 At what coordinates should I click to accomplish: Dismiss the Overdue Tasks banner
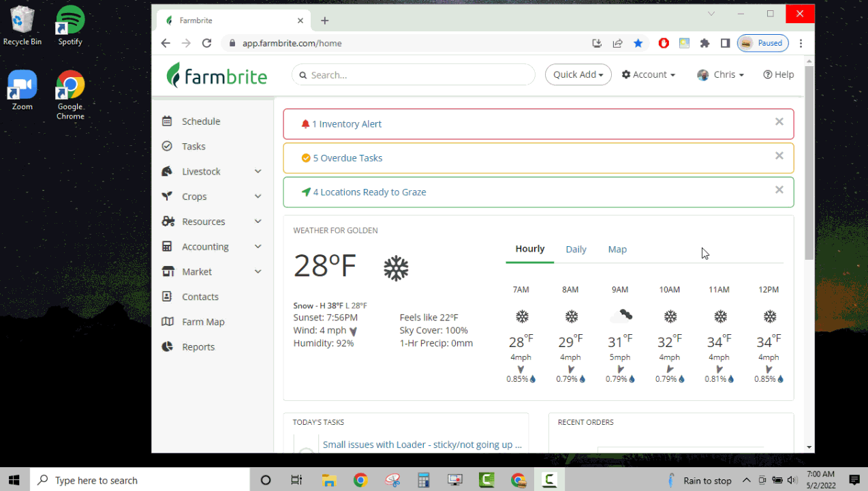pos(779,155)
